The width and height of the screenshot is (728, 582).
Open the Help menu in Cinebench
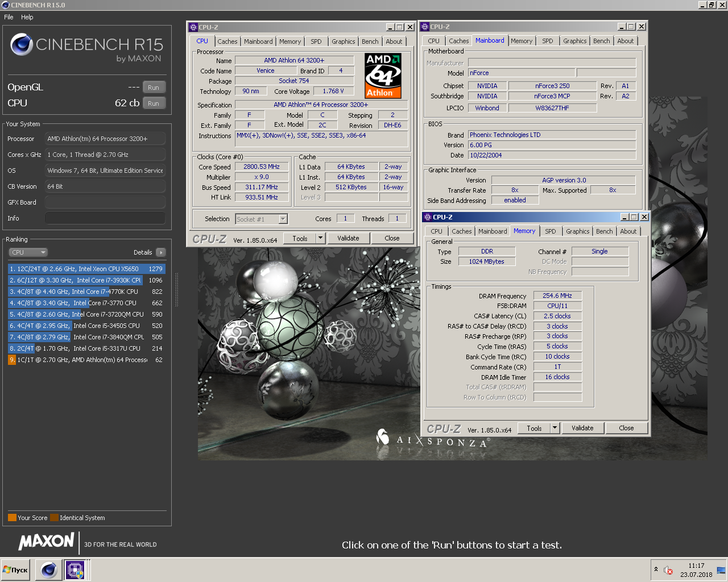[x=27, y=17]
